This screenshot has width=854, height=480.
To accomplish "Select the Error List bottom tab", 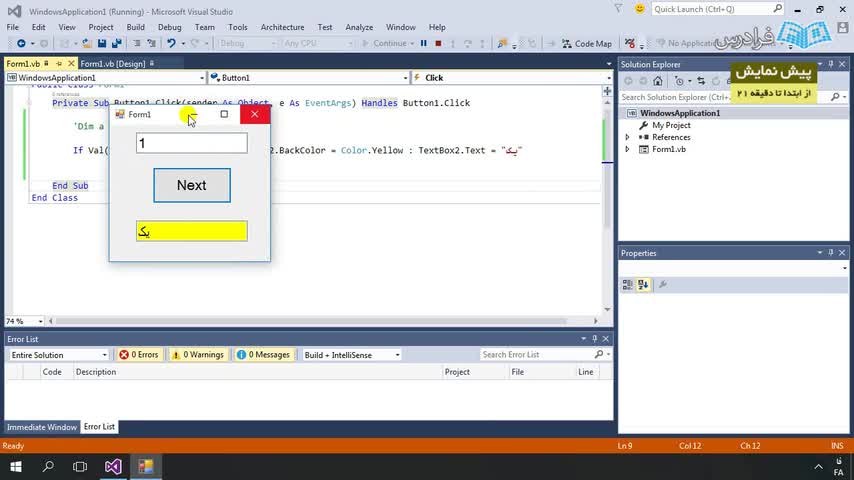I will click(99, 427).
